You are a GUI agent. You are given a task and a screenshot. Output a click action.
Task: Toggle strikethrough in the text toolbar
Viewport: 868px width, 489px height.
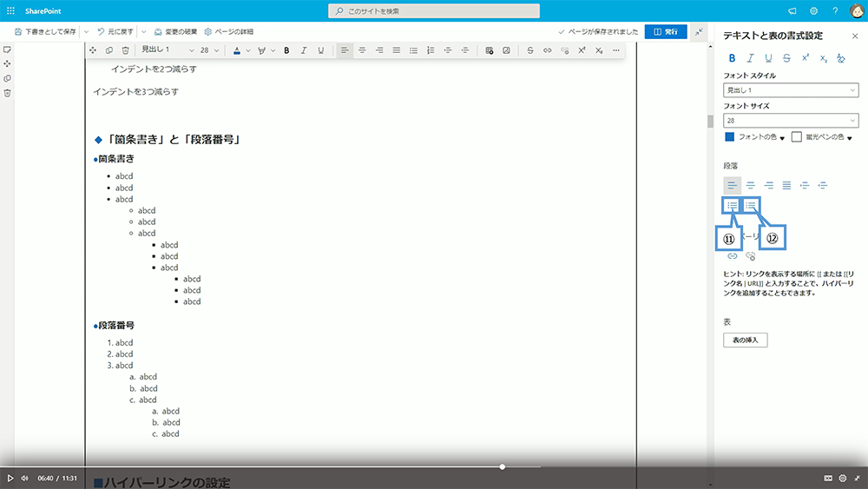(530, 50)
